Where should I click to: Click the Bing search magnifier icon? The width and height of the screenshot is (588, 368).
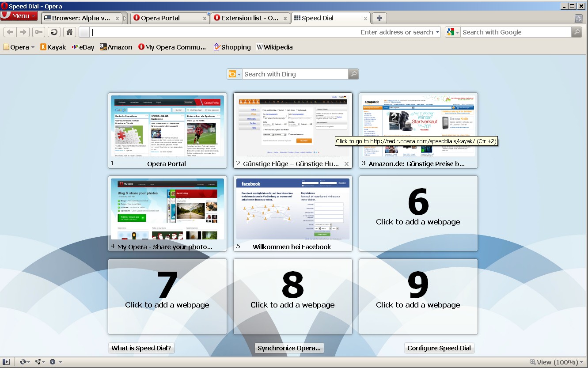click(353, 74)
